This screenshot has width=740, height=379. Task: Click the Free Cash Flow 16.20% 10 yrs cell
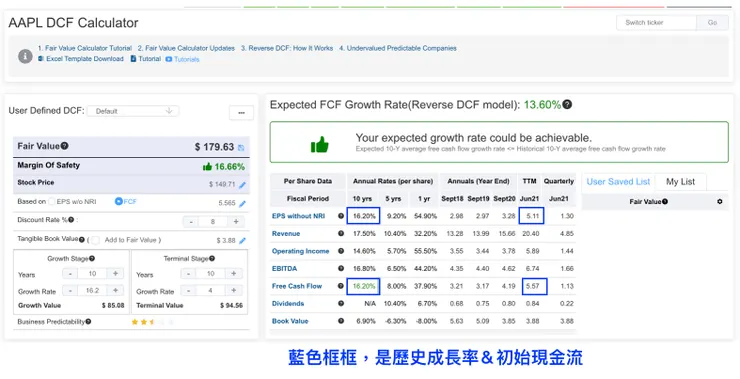click(x=363, y=286)
